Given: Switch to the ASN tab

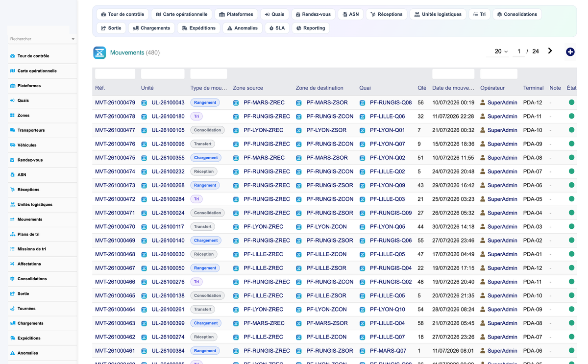Looking at the screenshot, I should tap(351, 14).
